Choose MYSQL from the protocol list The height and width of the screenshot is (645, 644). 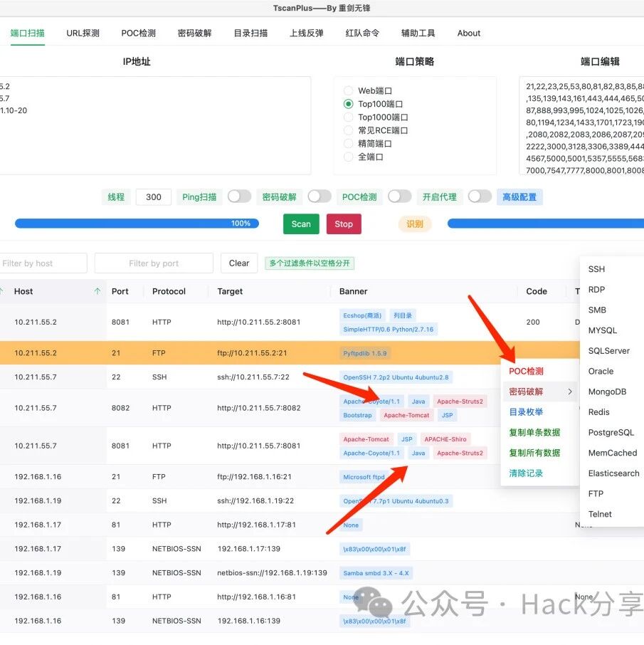(x=602, y=330)
